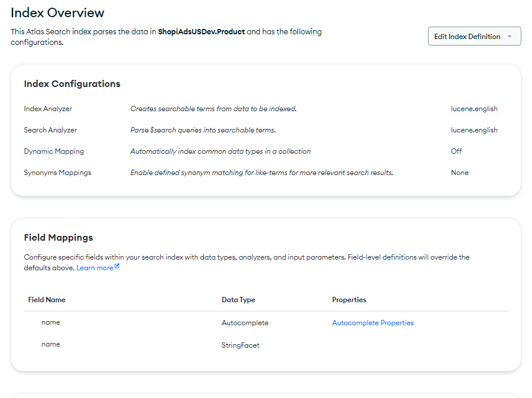The width and height of the screenshot is (532, 398).
Task: Click the Index Analyzer lucene.english value
Action: pyautogui.click(x=473, y=109)
